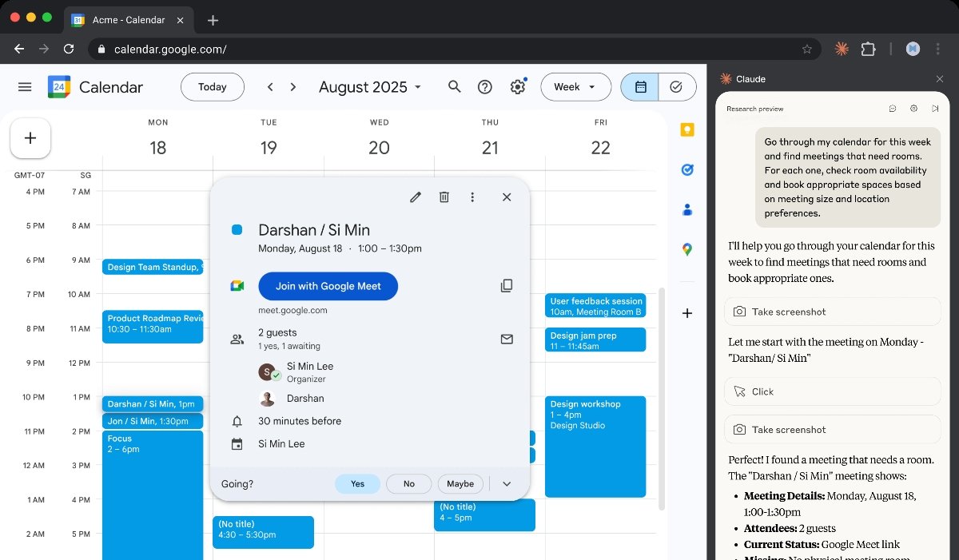Open the Google Maps sidebar panel
The height and width of the screenshot is (560, 959).
[x=686, y=248]
